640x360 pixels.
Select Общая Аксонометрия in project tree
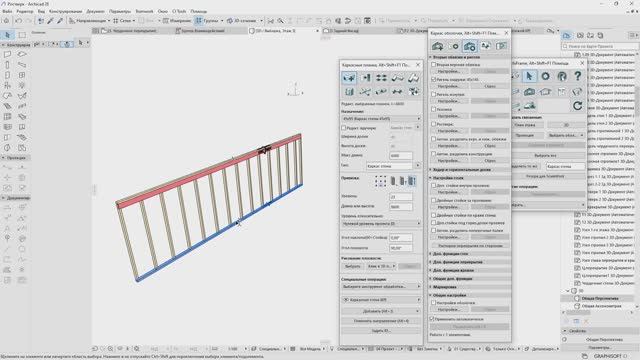click(x=602, y=306)
